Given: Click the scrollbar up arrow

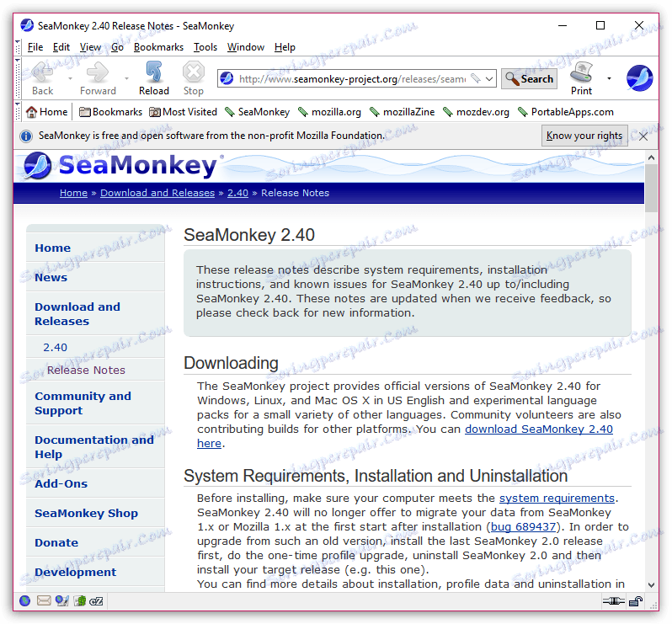Looking at the screenshot, I should pos(651,157).
